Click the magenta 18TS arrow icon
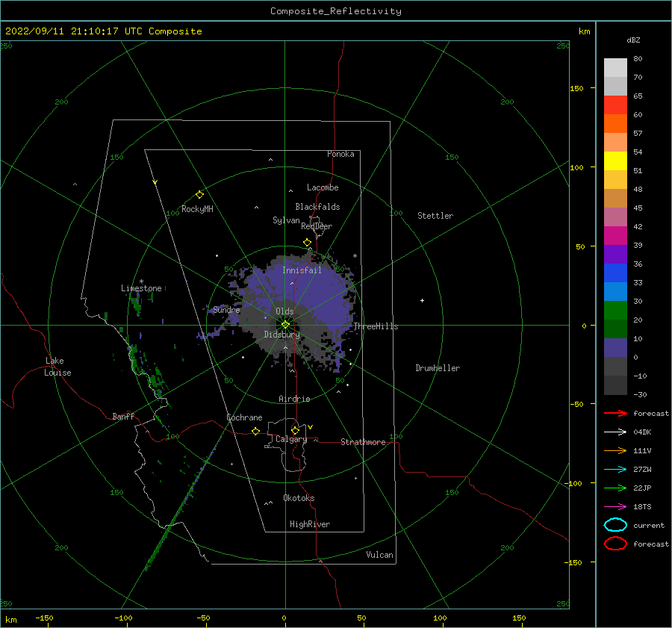The width and height of the screenshot is (672, 628). click(615, 507)
